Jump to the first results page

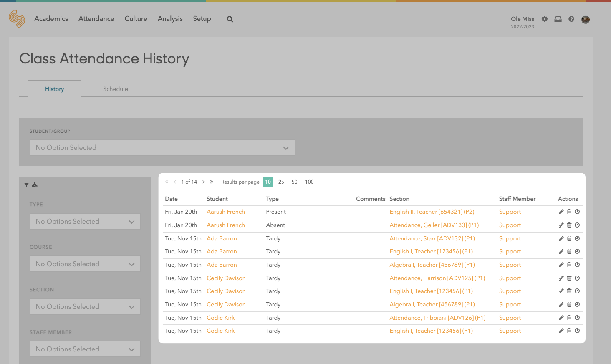167,182
